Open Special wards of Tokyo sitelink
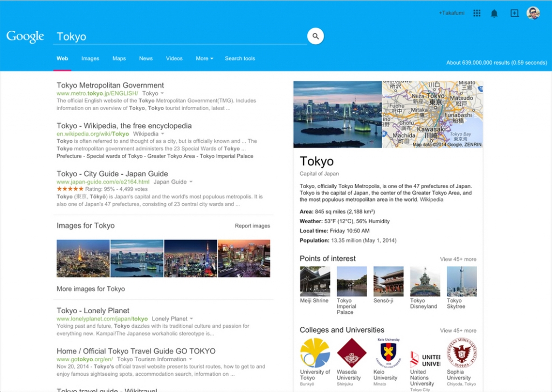 [x=114, y=156]
